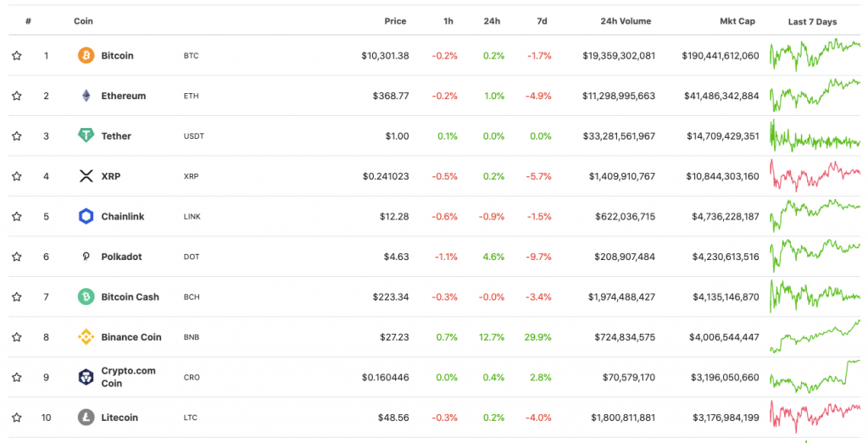Screen dimensions: 868x443
Task: Toggle the Polkadot favorite star
Action: point(17,257)
